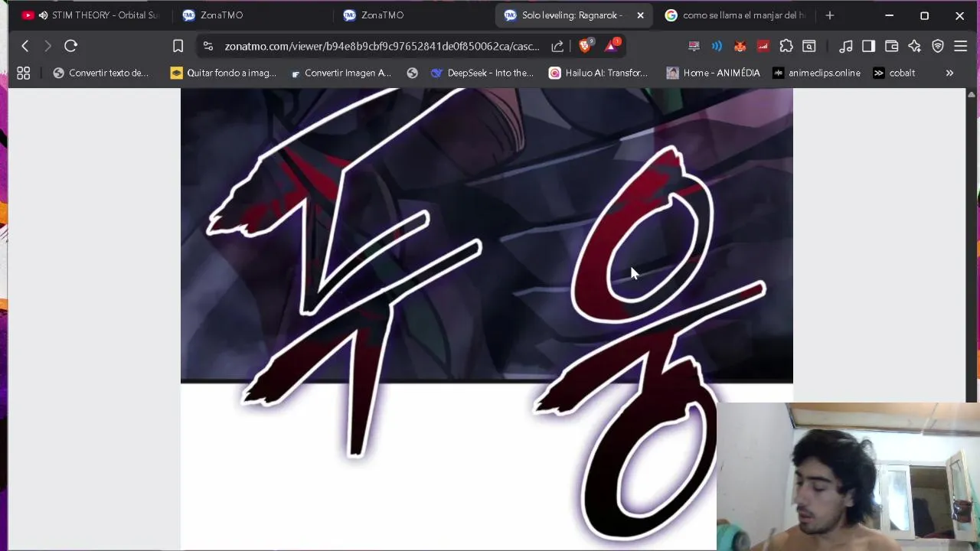This screenshot has height=551, width=980.
Task: Open Brave Rewards triangle icon
Action: pyautogui.click(x=612, y=46)
